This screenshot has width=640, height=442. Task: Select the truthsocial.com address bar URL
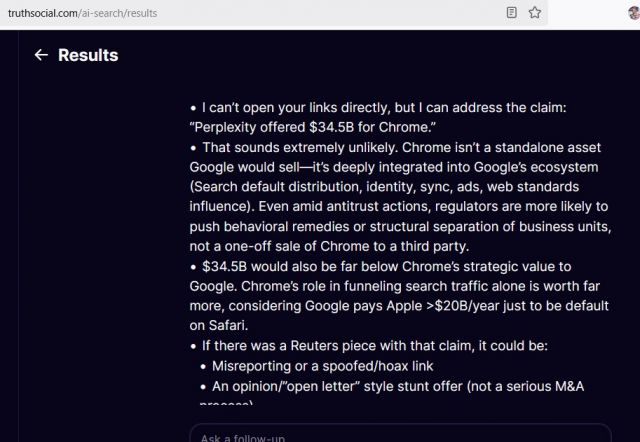(x=82, y=13)
